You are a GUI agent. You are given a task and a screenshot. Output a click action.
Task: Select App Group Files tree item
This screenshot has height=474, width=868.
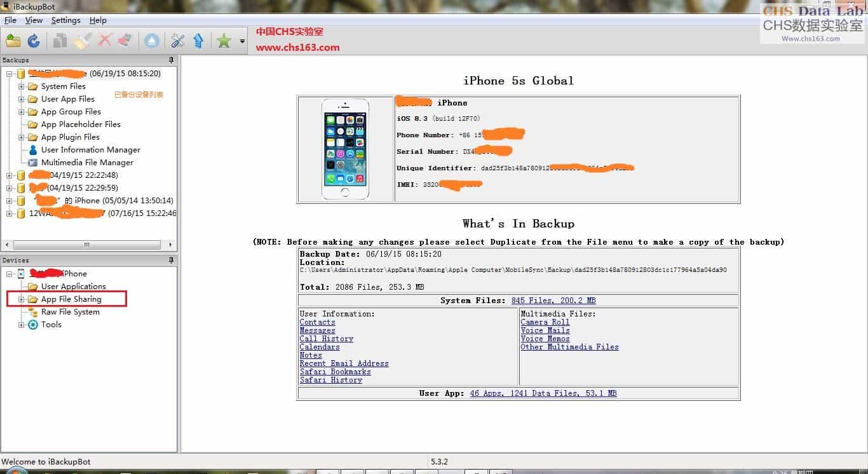71,112
